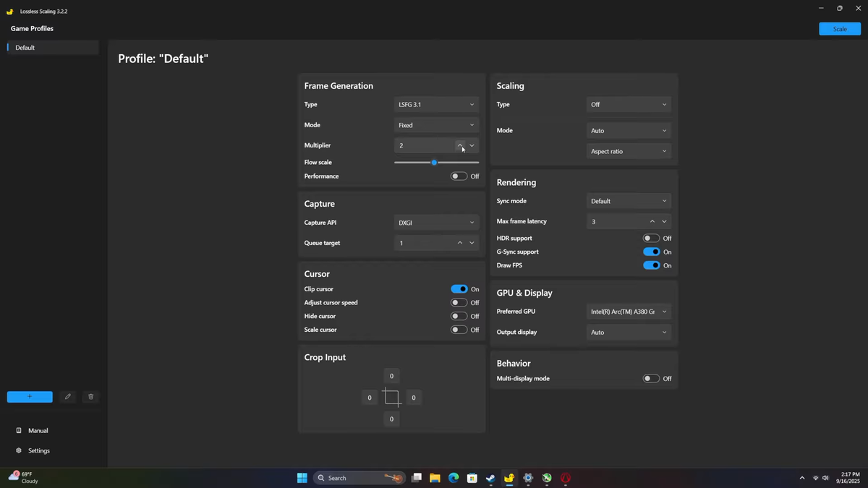Open the Scaling Type dropdown Off
Screen dimensions: 868x488
point(629,105)
